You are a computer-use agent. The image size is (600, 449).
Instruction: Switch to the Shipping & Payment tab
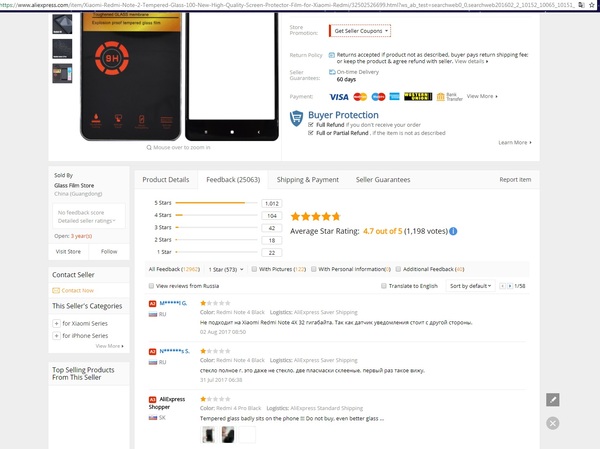[x=308, y=180]
